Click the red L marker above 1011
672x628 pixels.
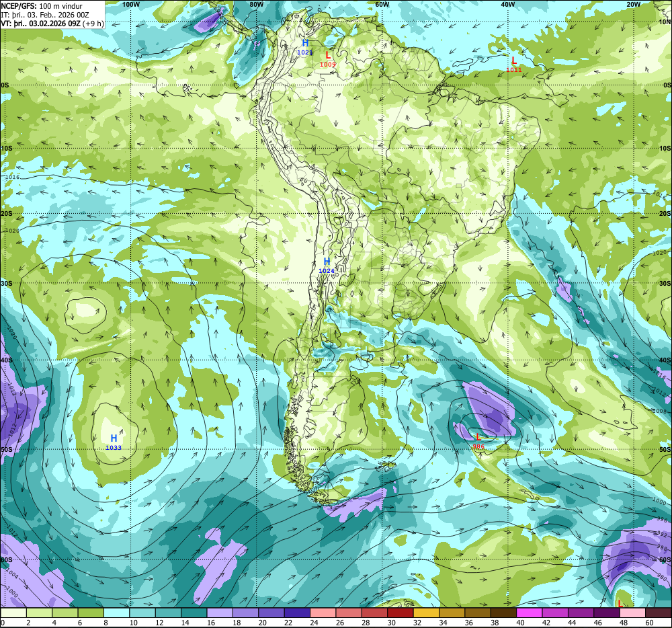click(x=514, y=61)
